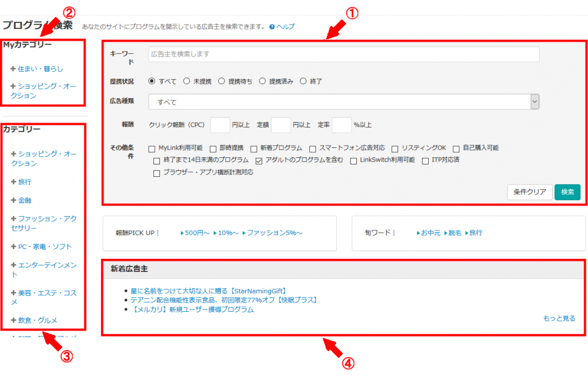This screenshot has height=377, width=588.
Task: Open the 美容・エステ・コスメ category link
Action: pyautogui.click(x=44, y=297)
